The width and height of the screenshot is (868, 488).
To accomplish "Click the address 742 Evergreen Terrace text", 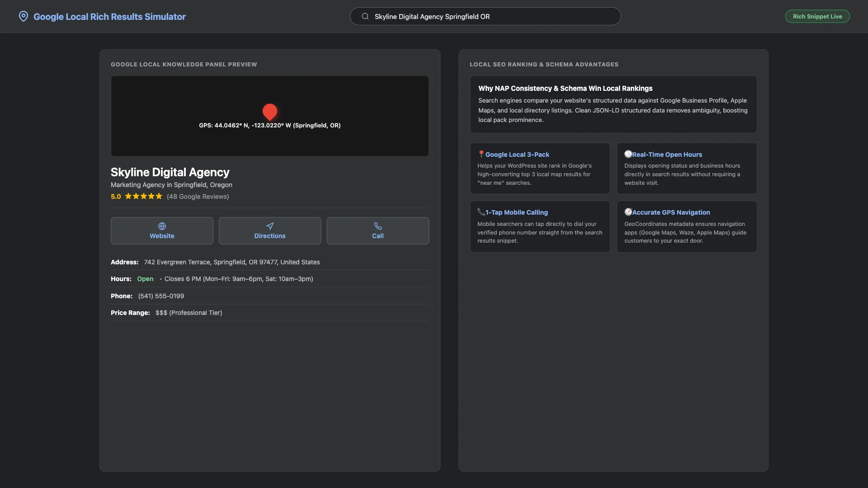I will 232,262.
